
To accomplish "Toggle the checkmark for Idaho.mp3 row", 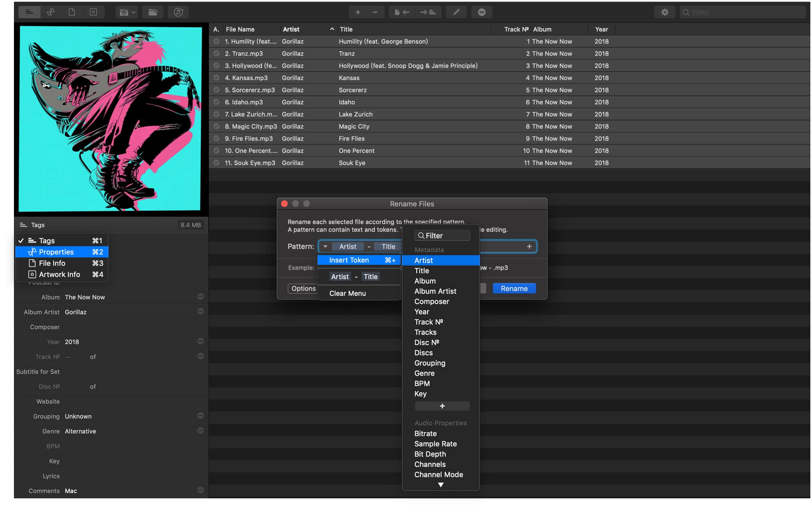I will 216,102.
